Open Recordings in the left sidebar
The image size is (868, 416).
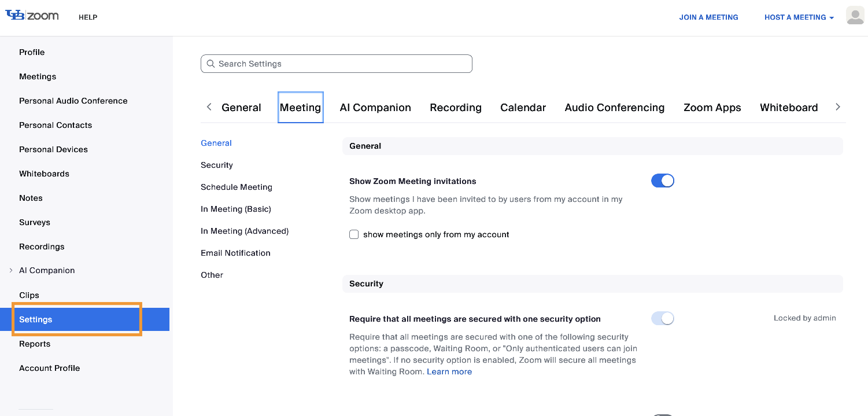click(42, 246)
